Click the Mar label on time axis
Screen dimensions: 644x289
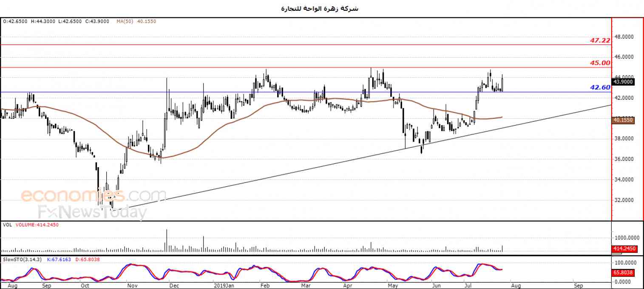(x=306, y=286)
